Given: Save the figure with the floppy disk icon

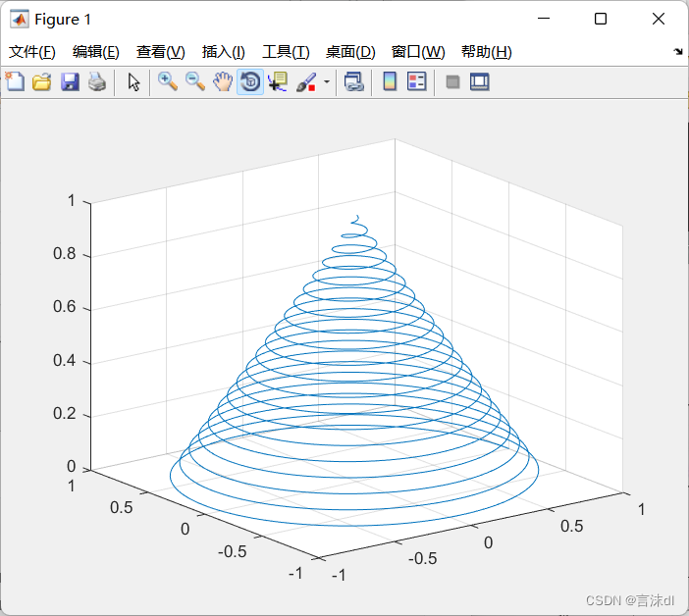Looking at the screenshot, I should coord(70,82).
